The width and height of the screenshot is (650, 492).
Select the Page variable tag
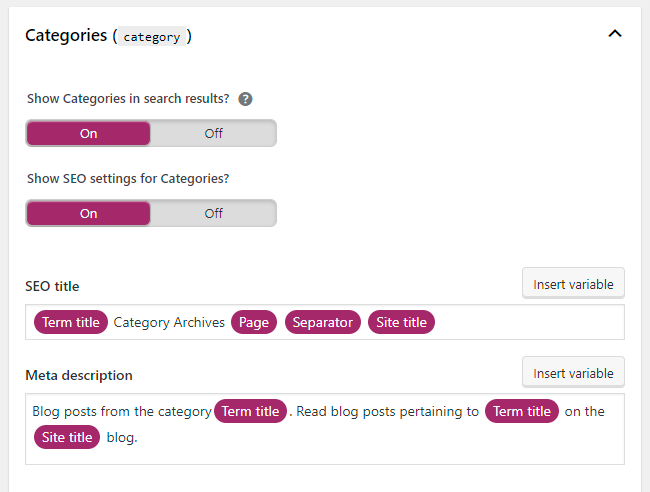254,322
